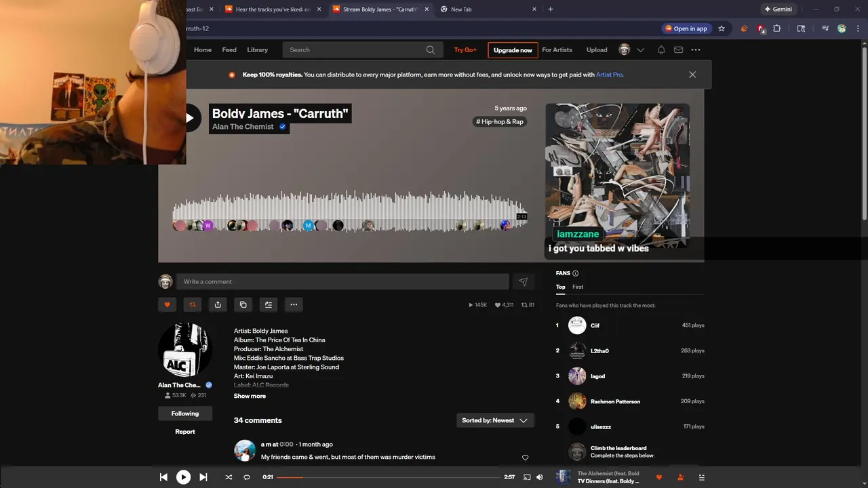Send comment with the paper plane icon
The image size is (868, 488).
coord(523,281)
